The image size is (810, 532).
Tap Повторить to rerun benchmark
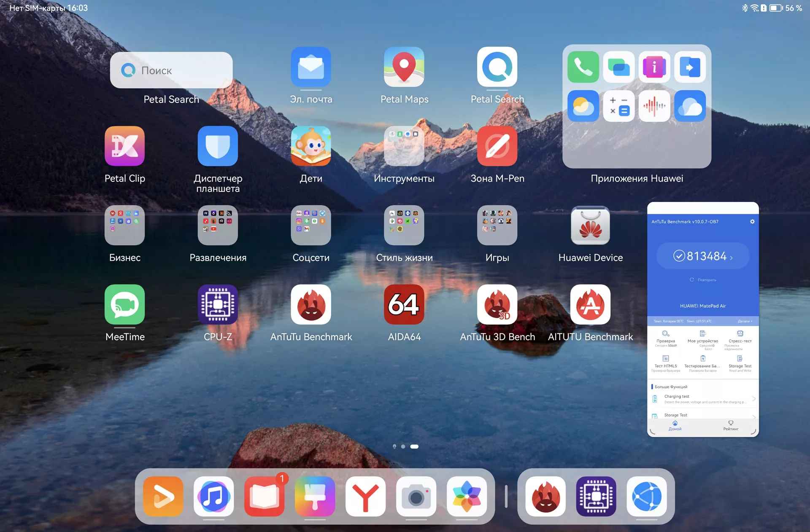click(x=703, y=280)
